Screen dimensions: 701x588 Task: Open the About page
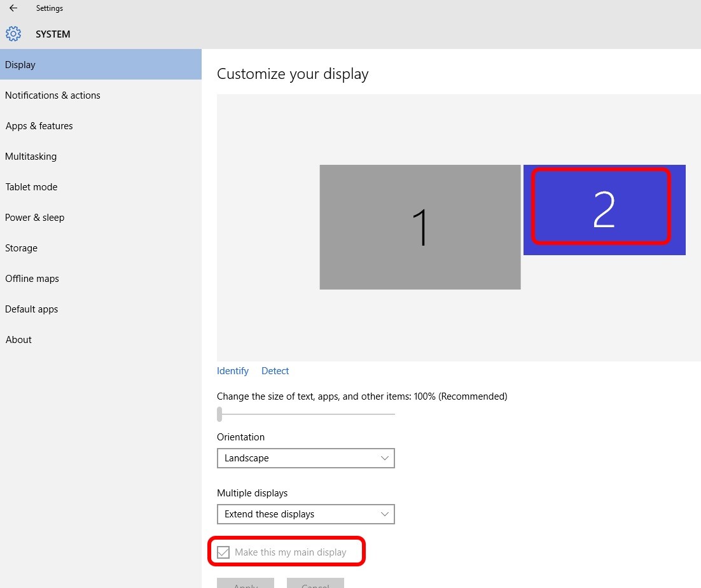coord(19,340)
